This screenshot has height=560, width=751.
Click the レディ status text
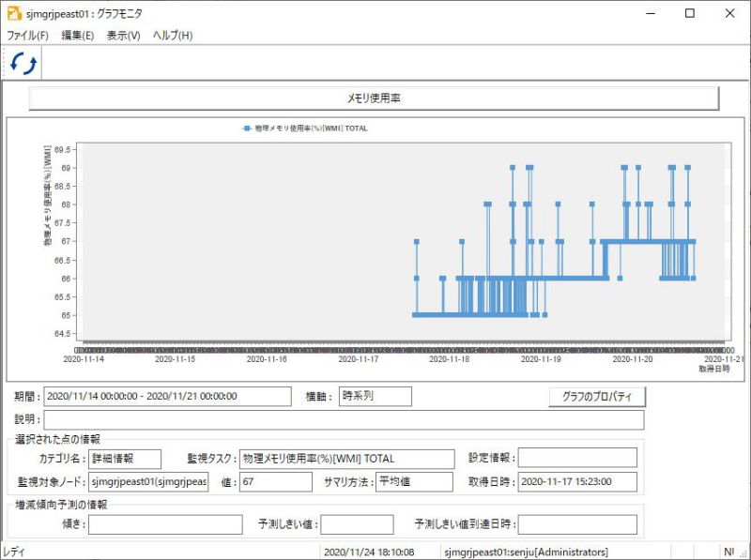click(x=13, y=552)
